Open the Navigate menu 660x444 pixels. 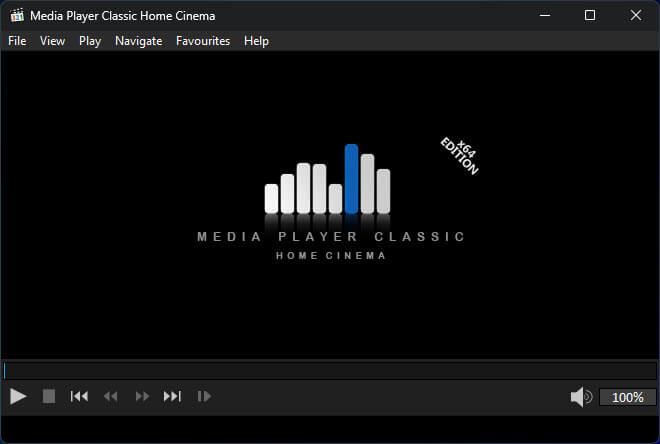click(138, 41)
